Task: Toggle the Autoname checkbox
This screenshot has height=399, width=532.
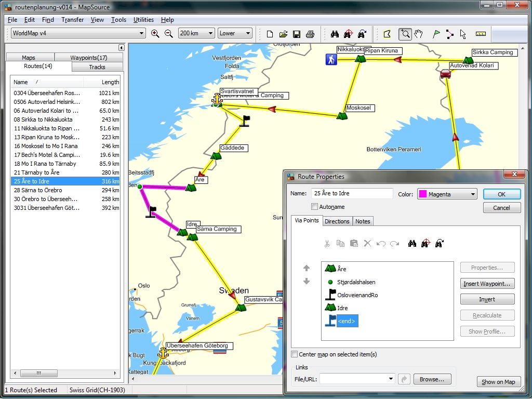Action: [x=314, y=207]
